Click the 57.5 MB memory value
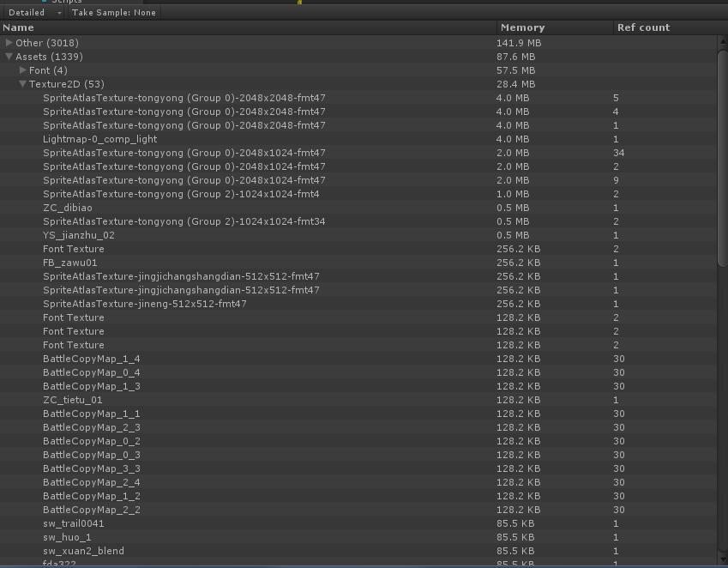The width and height of the screenshot is (728, 568). point(515,70)
